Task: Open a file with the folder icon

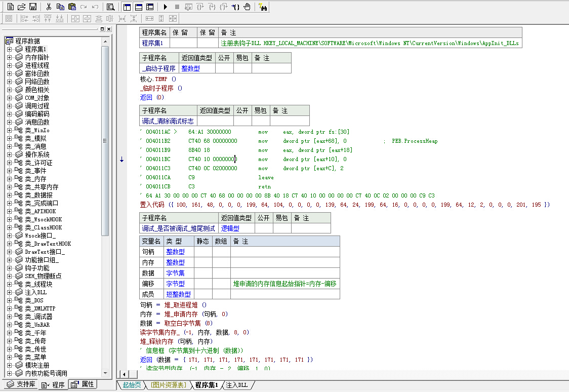Action: (x=21, y=7)
